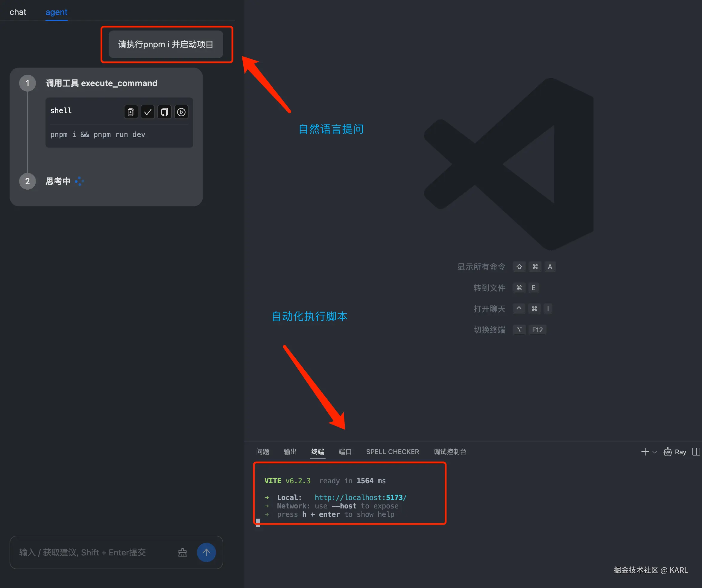
Task: Click the checkmark apply icon in shell block
Action: [x=148, y=112]
